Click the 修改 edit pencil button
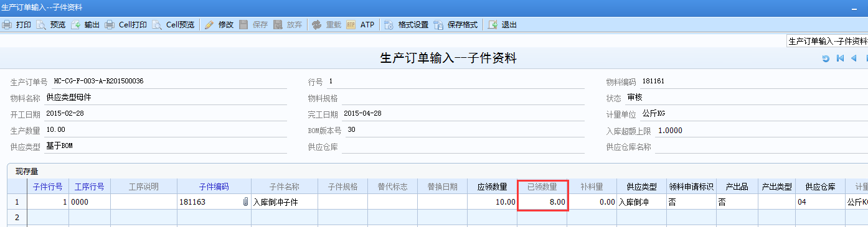Screen dimensions: 868x227 click(x=219, y=25)
